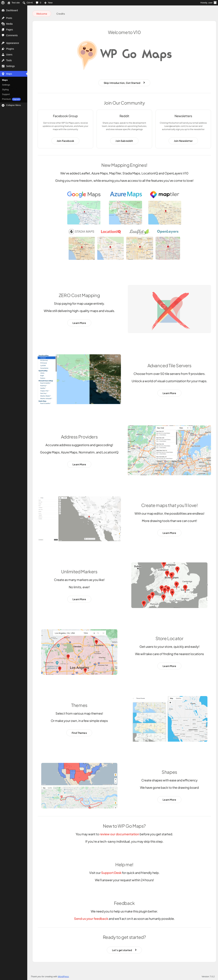This screenshot has height=980, width=218.
Task: Open the Support Desk link
Action: pos(111,873)
